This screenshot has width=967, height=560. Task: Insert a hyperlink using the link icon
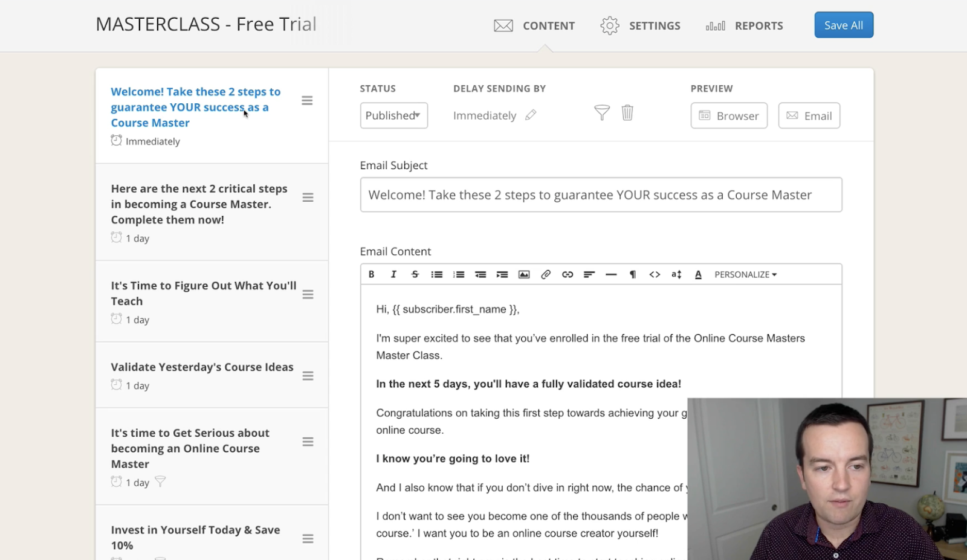tap(568, 274)
